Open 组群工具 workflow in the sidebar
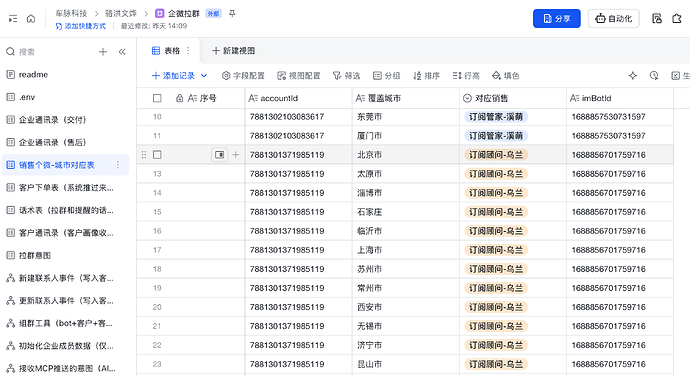Viewport: 690px width, 376px height. coord(65,324)
